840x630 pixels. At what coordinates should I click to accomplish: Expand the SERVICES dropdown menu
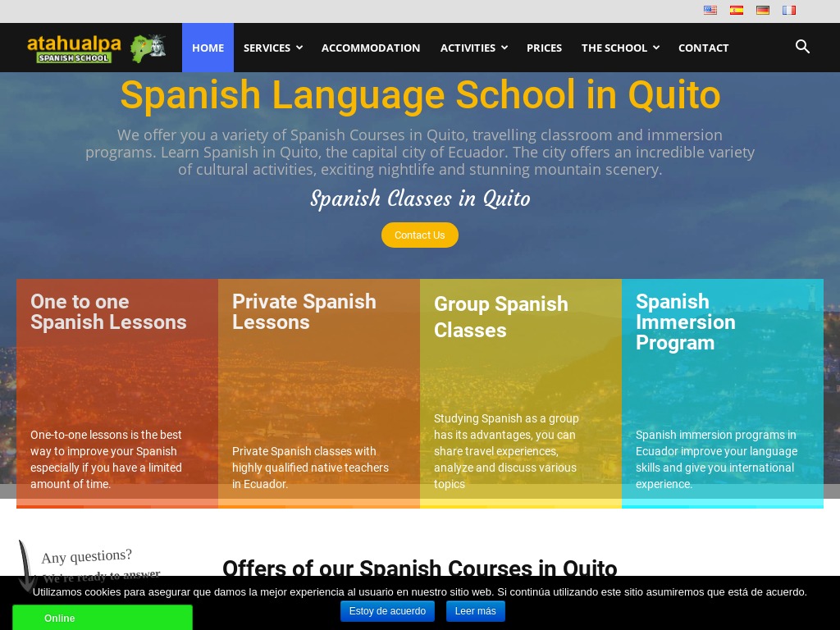(x=272, y=48)
